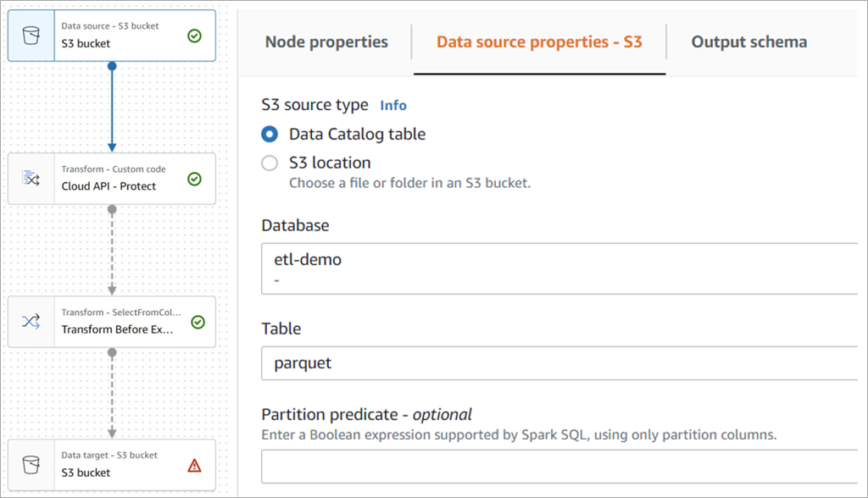Choose the S3 location radio option
Screen dimensions: 868x498
pyautogui.click(x=270, y=163)
